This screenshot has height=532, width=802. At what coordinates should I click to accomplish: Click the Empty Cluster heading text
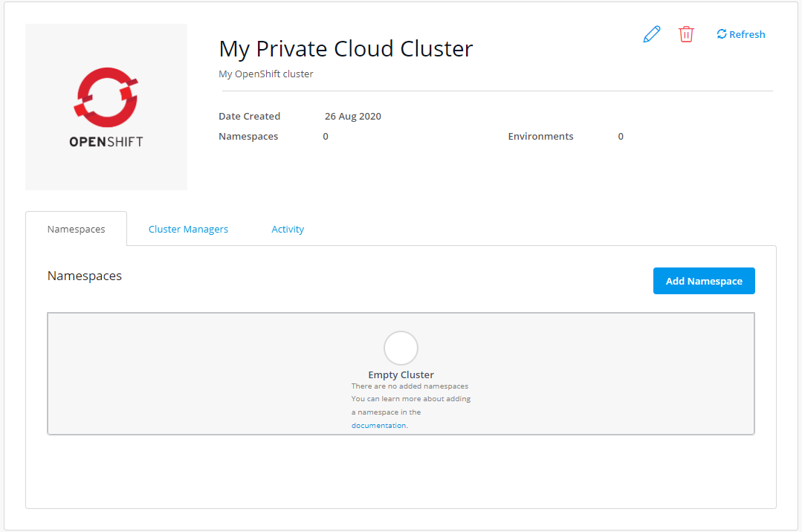(x=401, y=374)
